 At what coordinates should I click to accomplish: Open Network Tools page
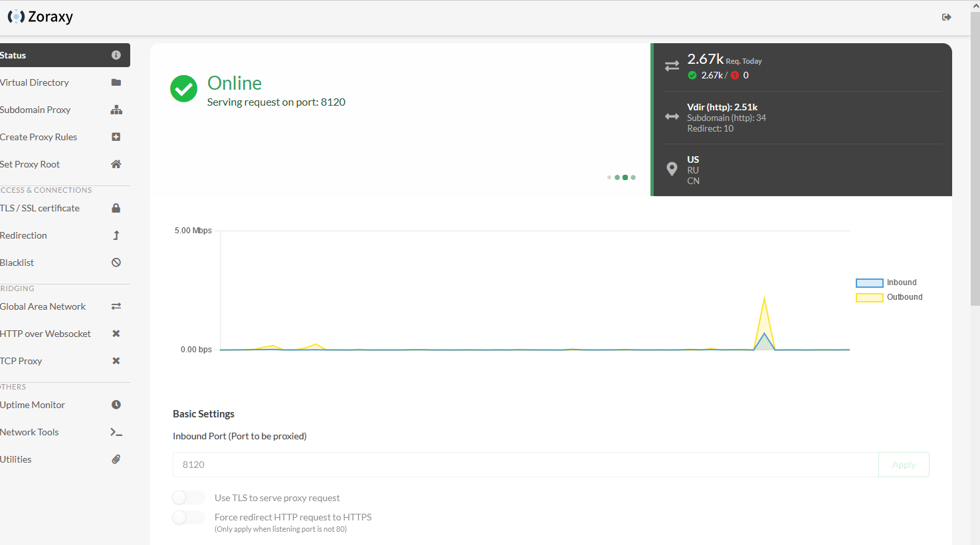click(65, 432)
